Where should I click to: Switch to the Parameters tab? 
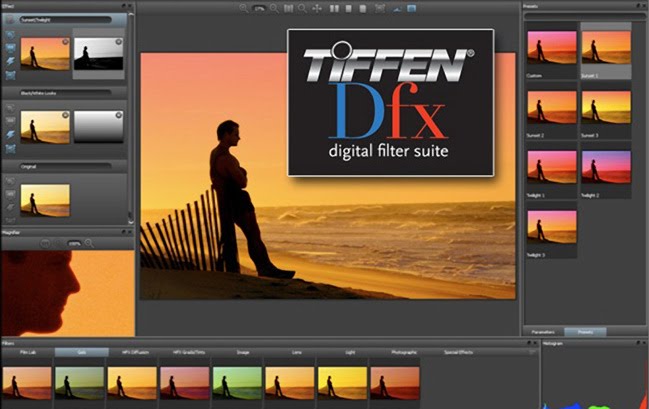click(543, 332)
